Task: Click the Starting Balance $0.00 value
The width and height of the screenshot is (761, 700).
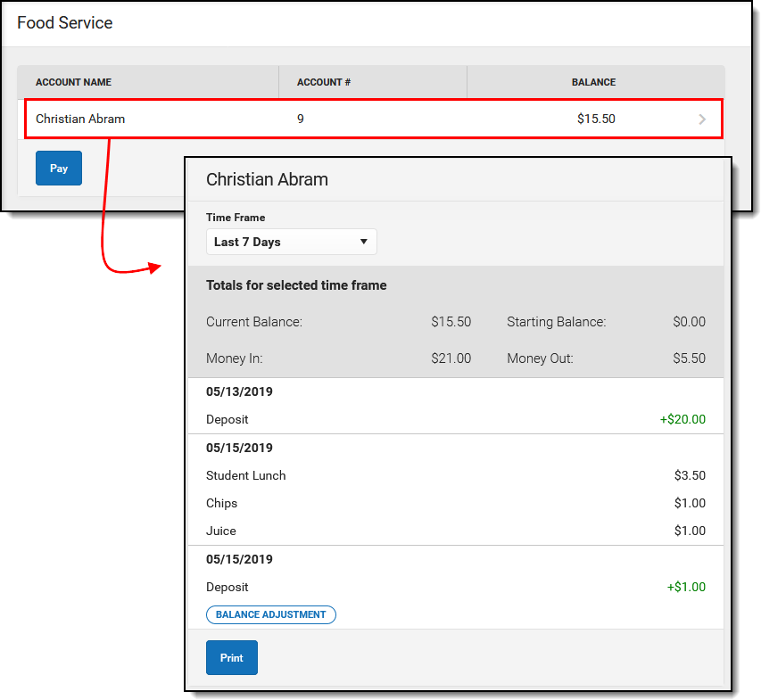Action: (x=689, y=322)
